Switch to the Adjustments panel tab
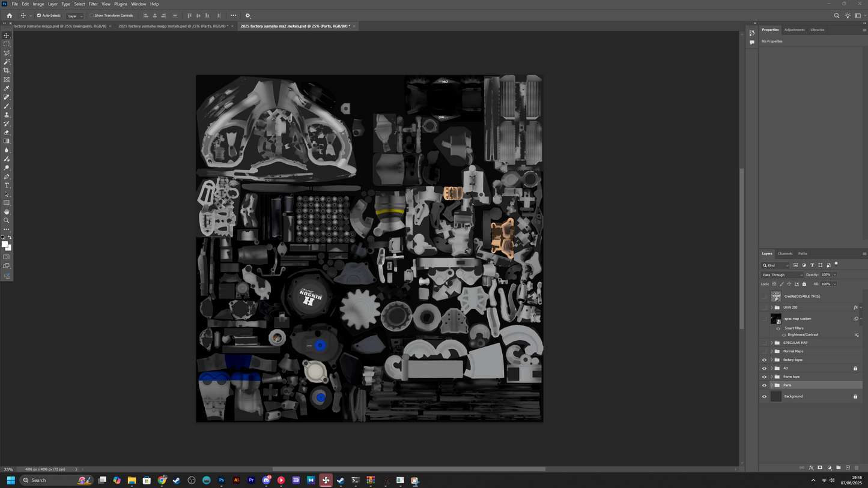The width and height of the screenshot is (868, 488). pos(794,29)
